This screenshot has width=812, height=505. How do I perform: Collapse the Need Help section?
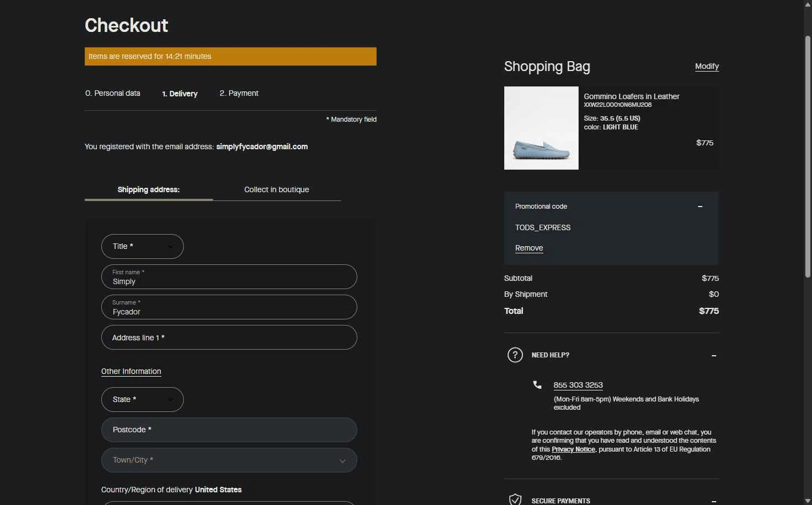[713, 356]
